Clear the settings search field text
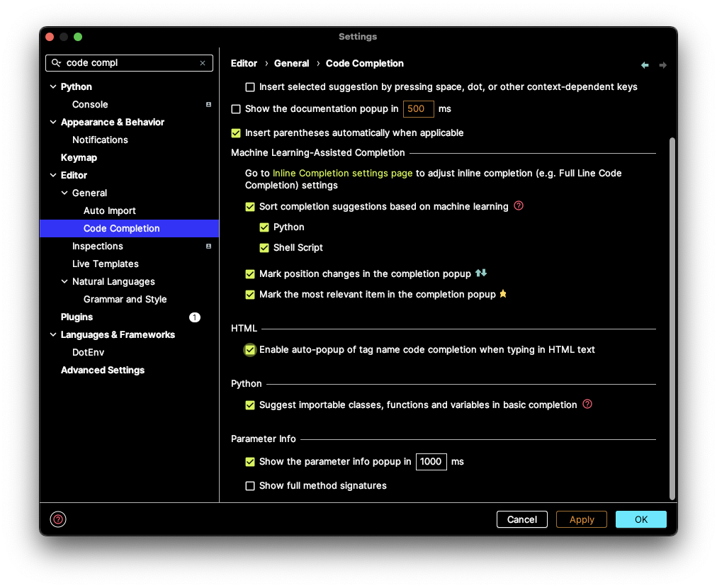Image resolution: width=717 pixels, height=588 pixels. point(203,63)
